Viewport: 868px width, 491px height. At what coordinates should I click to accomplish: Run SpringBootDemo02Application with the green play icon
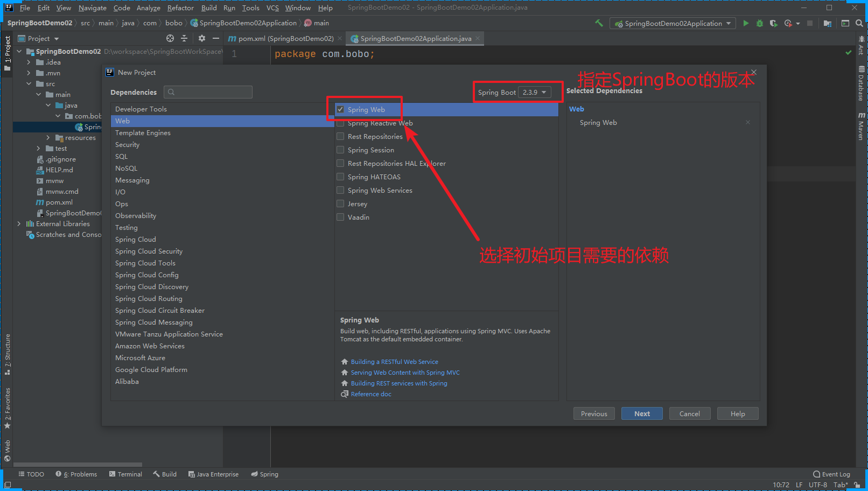pos(746,23)
